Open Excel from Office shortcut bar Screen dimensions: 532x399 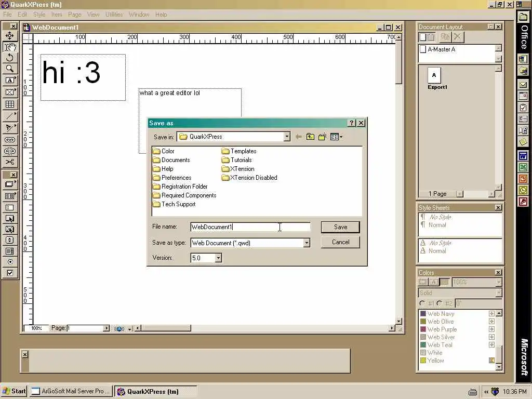[x=523, y=167]
